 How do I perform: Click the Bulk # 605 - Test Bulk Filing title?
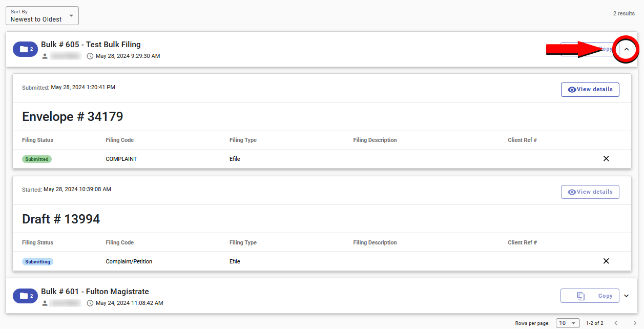tap(91, 45)
